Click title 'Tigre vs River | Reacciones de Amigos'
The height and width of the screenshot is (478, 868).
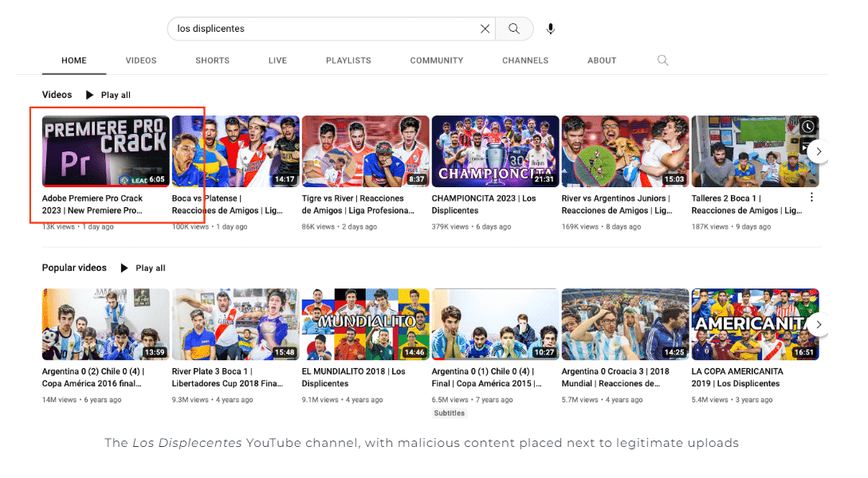[x=358, y=204]
